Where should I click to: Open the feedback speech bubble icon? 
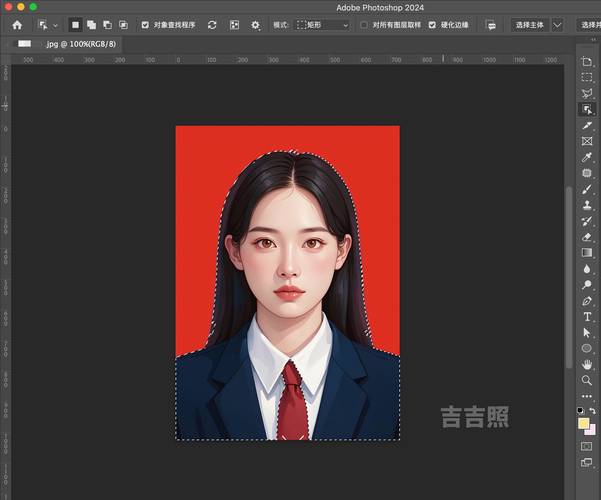(490, 25)
